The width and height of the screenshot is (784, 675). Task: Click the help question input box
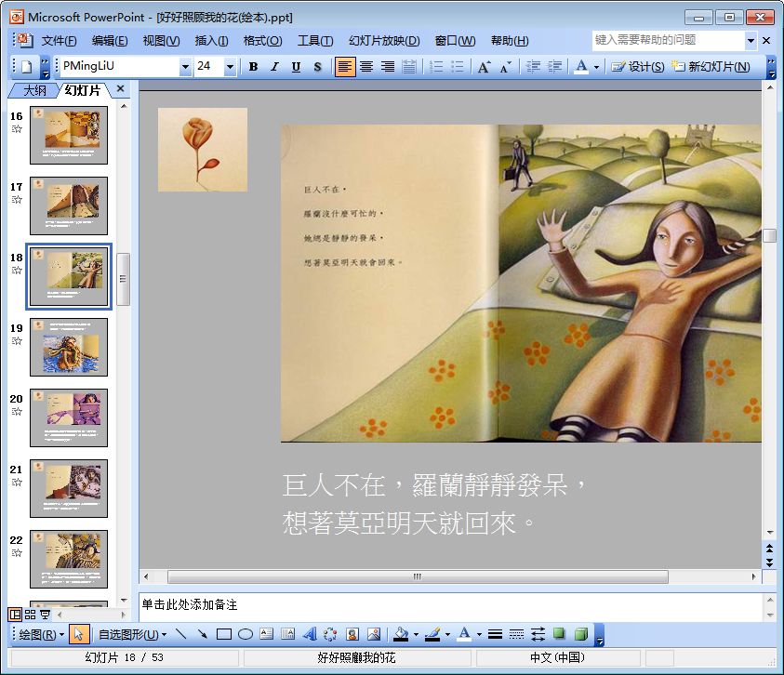[x=669, y=41]
